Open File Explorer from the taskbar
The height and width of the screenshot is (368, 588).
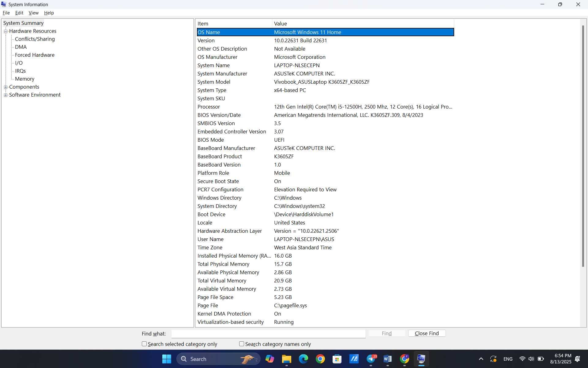click(x=287, y=359)
